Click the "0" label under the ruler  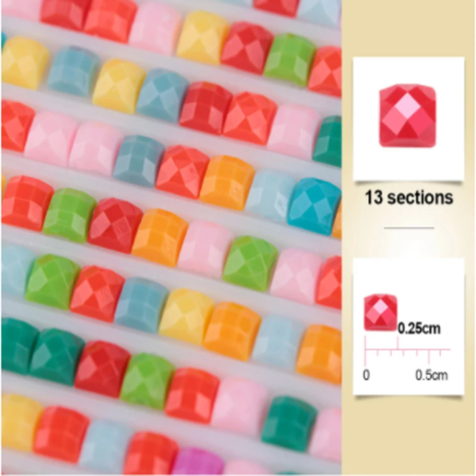[367, 375]
